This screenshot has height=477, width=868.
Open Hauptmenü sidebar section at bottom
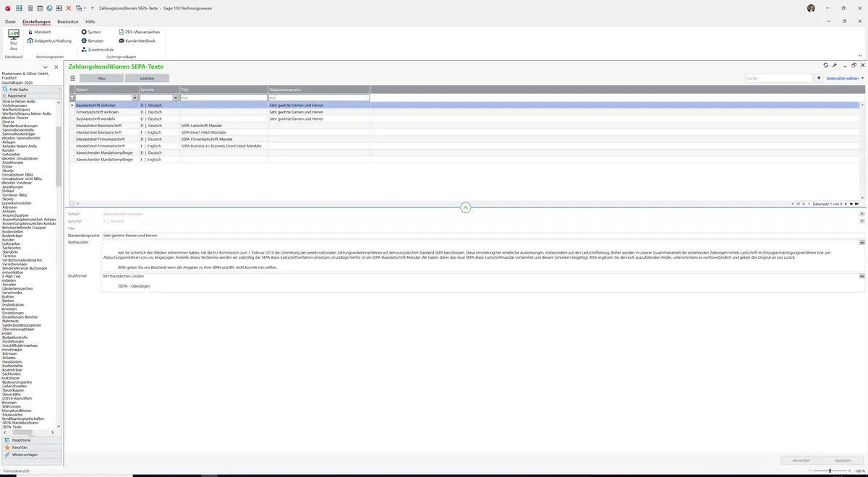click(x=31, y=440)
